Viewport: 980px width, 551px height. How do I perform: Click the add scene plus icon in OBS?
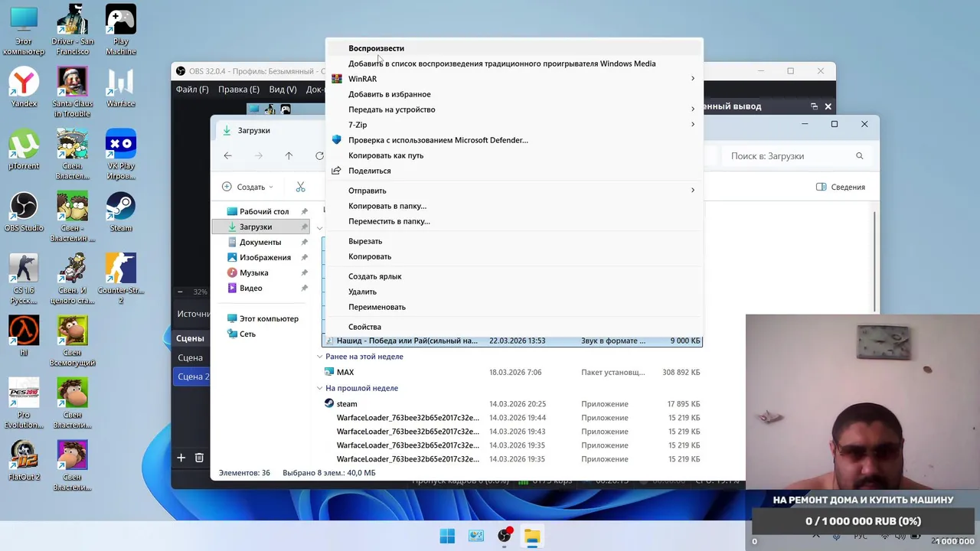181,458
